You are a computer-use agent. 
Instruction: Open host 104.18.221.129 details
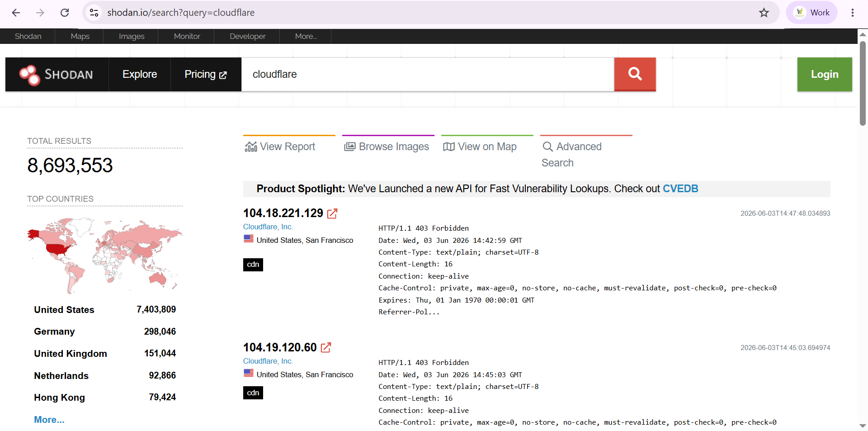[x=283, y=213]
